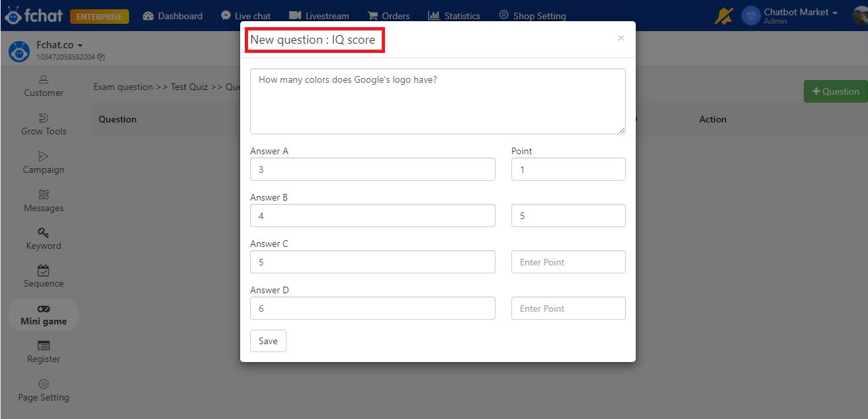The image size is (868, 419).
Task: Close the New question dialog
Action: pyautogui.click(x=621, y=38)
